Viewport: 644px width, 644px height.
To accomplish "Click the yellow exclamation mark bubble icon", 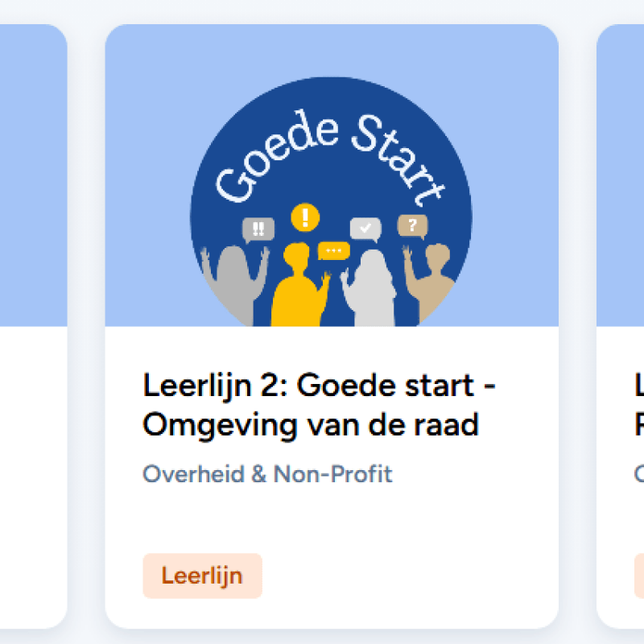I will tap(304, 217).
